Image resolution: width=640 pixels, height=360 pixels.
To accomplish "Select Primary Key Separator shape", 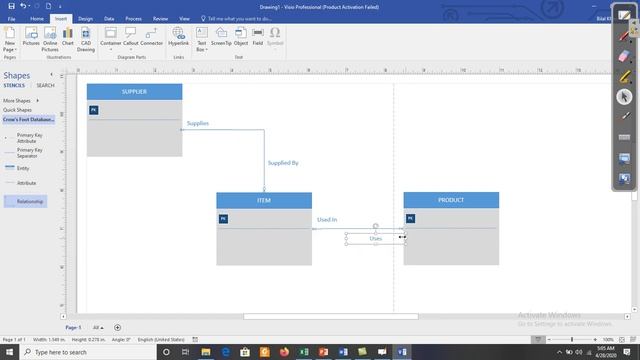I will [x=24, y=153].
